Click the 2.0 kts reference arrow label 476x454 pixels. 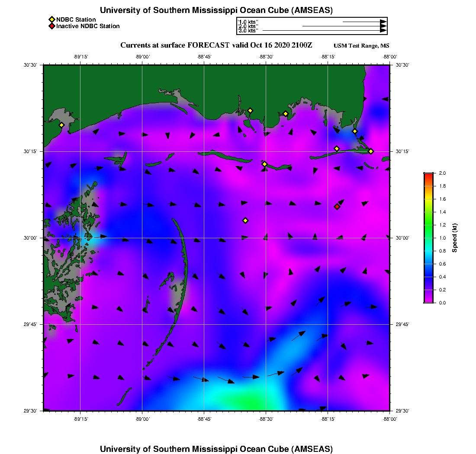[248, 26]
